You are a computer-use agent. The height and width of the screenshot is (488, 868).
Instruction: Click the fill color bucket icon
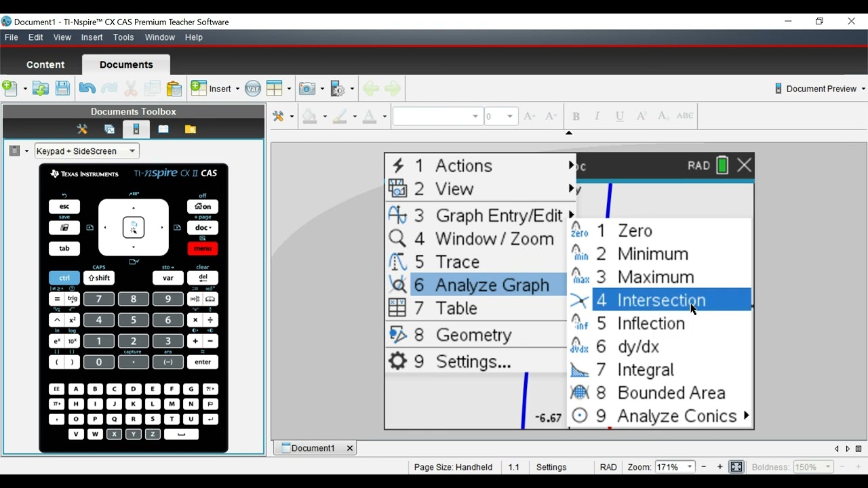(x=310, y=116)
